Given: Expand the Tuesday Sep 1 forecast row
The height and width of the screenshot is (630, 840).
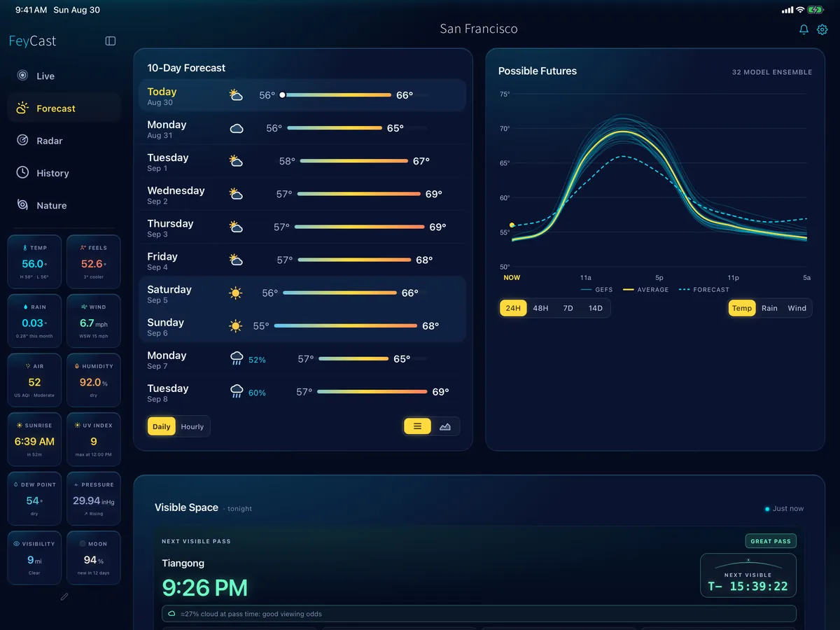Looking at the screenshot, I should [x=302, y=161].
